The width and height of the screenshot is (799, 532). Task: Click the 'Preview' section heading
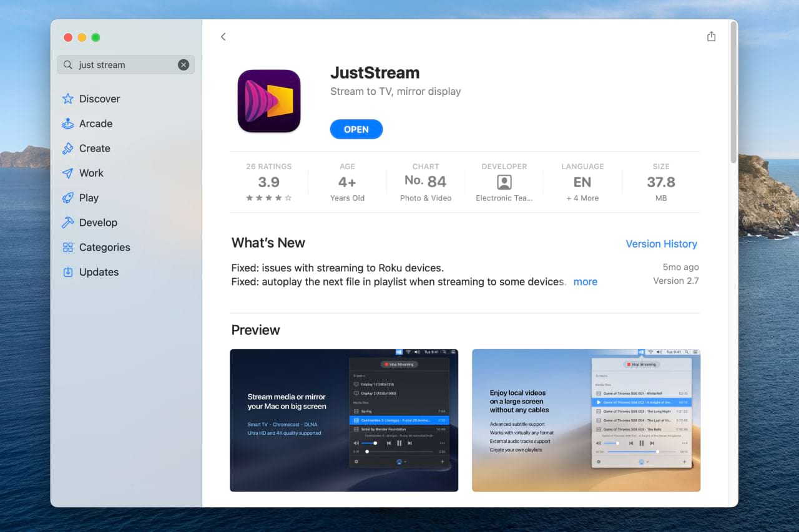click(256, 331)
